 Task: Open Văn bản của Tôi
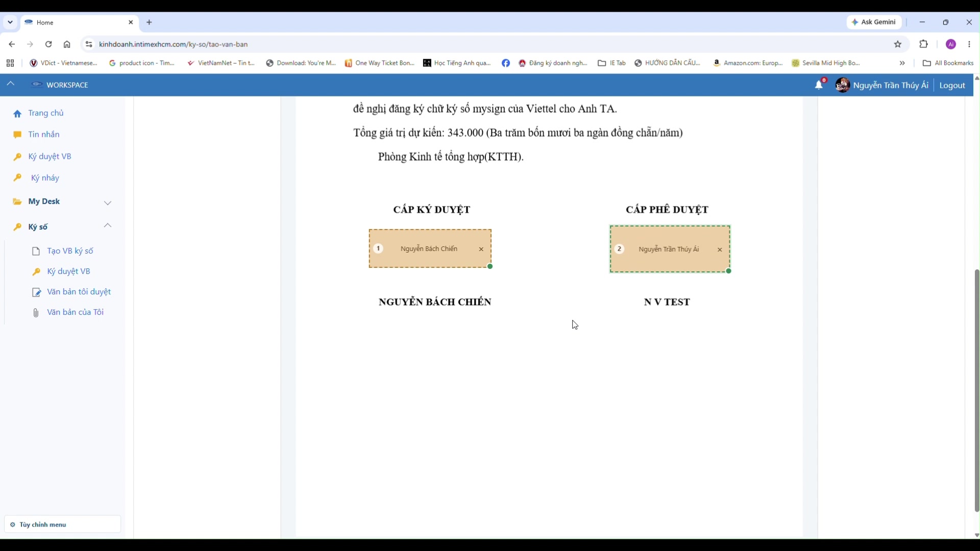click(x=75, y=312)
